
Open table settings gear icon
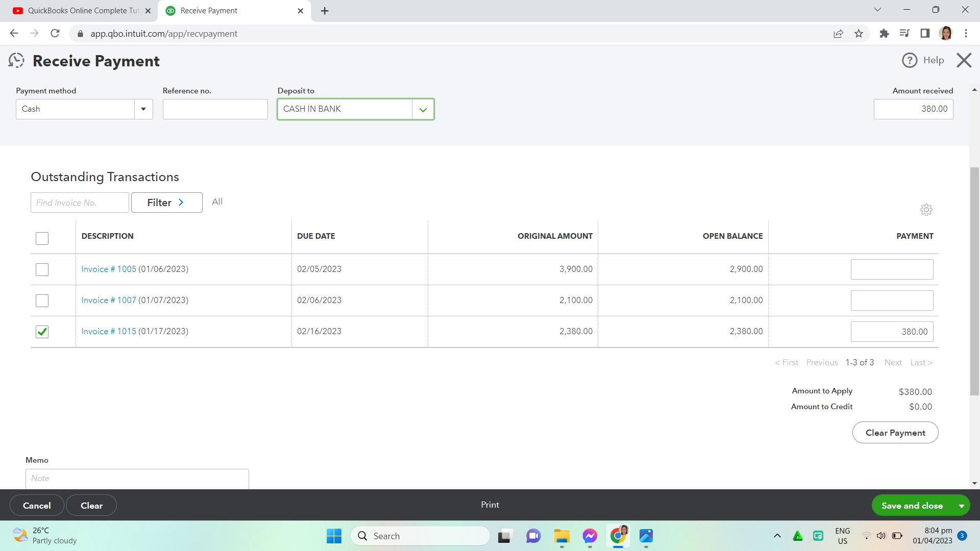click(x=926, y=210)
